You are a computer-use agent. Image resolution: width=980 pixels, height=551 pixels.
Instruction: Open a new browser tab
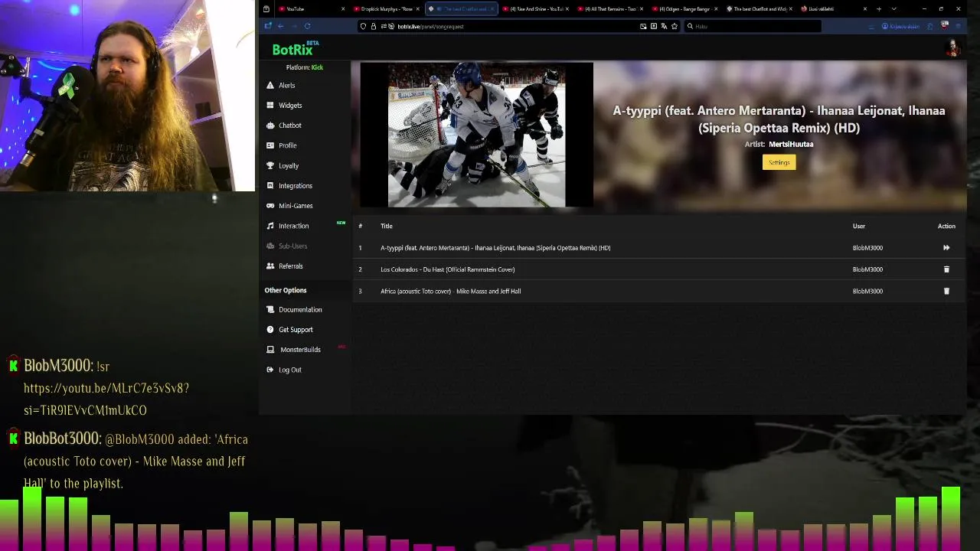[x=879, y=9]
